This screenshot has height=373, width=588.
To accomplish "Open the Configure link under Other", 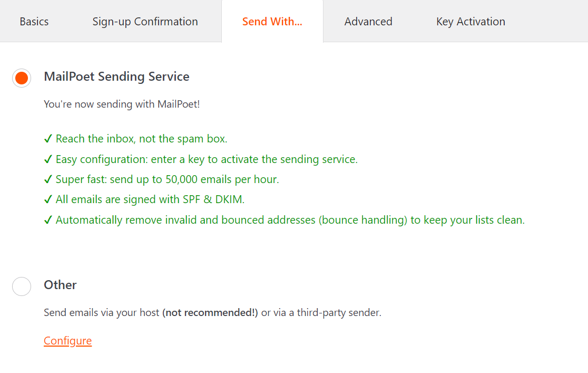I will 67,340.
